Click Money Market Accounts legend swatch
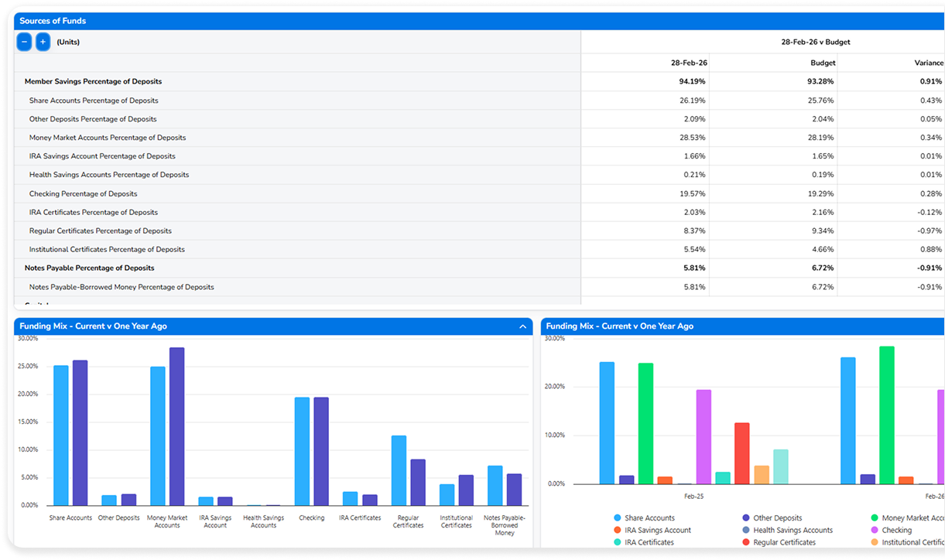This screenshot has height=560, width=945. (875, 518)
